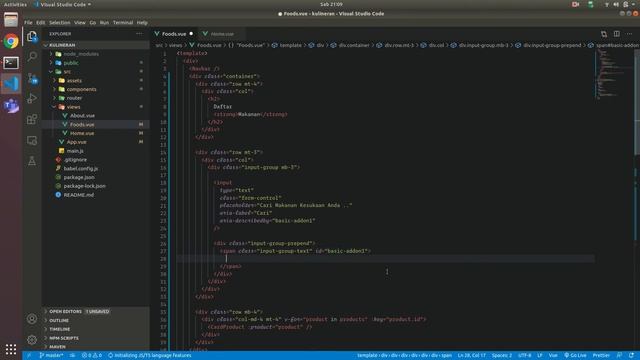The width and height of the screenshot is (640, 360).
Task: Click the notifications bell in status bar
Action: coord(631,356)
